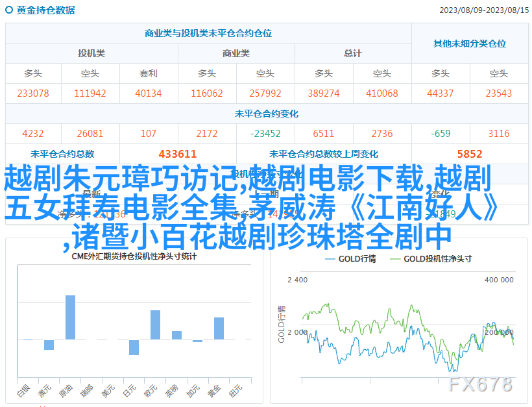Screen dimensions: 532x407
Task: Click the 黄金 bar in the bar chart
Action: [x=219, y=328]
